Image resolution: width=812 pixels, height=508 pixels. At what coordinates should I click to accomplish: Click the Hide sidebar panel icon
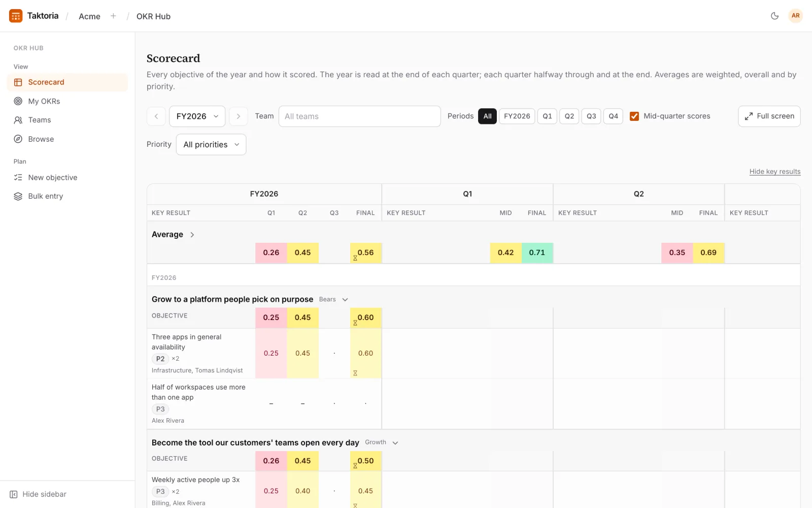coord(14,494)
